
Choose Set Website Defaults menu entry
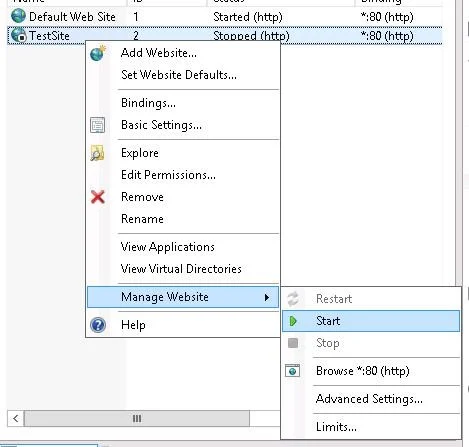click(179, 75)
